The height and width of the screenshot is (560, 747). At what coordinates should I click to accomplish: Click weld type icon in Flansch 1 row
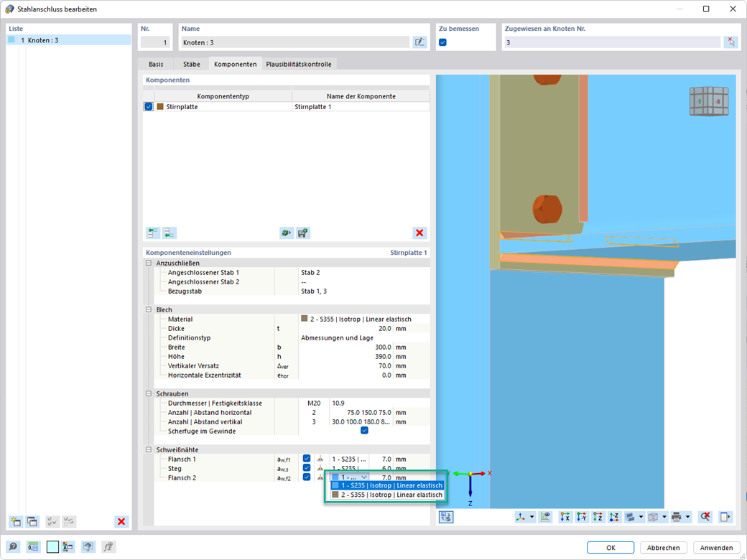320,459
